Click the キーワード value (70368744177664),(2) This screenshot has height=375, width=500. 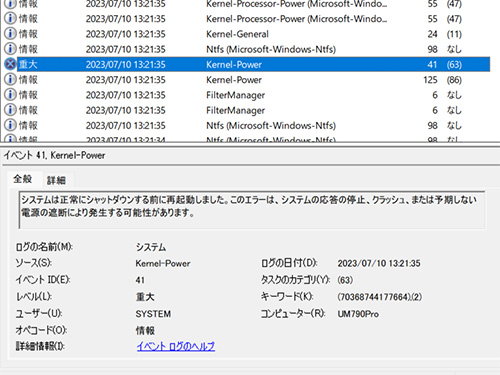pyautogui.click(x=380, y=297)
